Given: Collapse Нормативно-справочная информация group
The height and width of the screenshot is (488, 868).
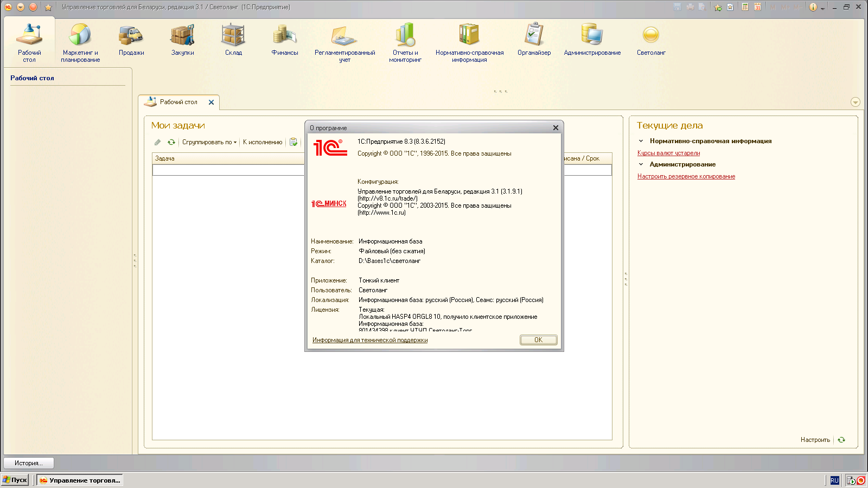Looking at the screenshot, I should coord(641,141).
